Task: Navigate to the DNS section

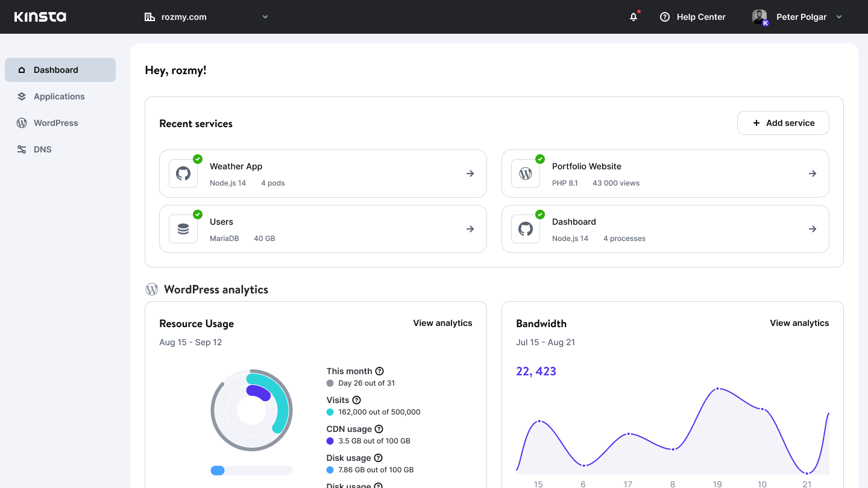Action: coord(42,149)
